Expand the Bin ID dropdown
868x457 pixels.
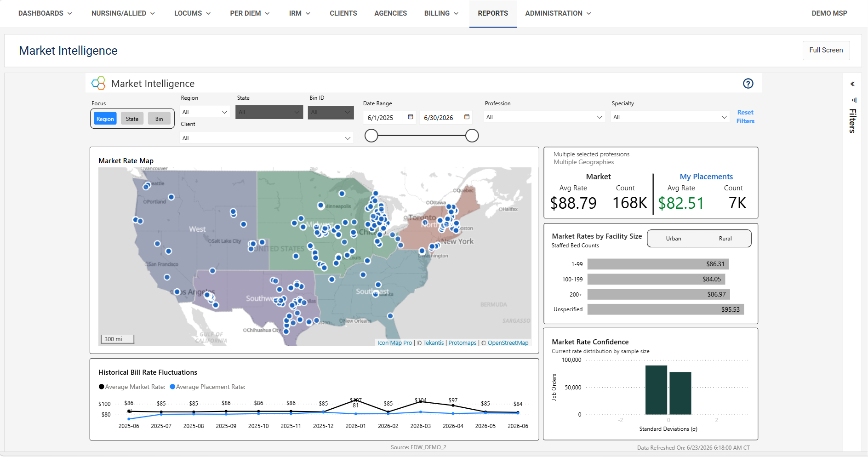coord(331,112)
